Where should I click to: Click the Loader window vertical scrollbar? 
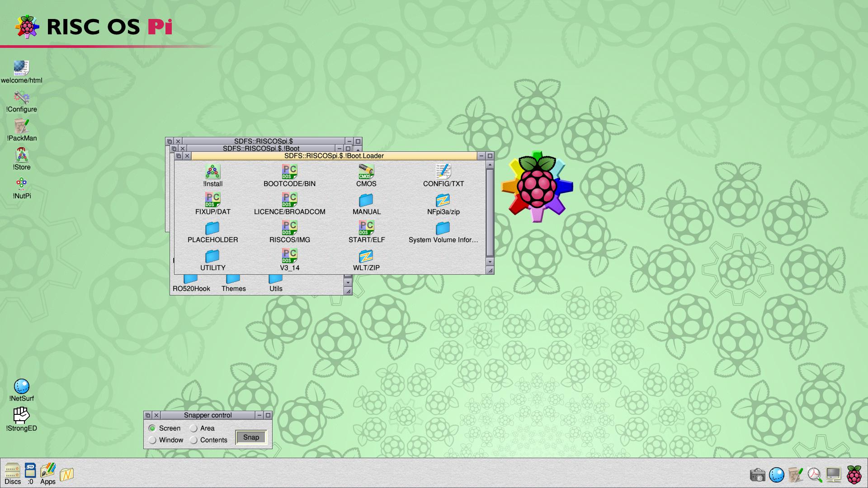(490, 213)
